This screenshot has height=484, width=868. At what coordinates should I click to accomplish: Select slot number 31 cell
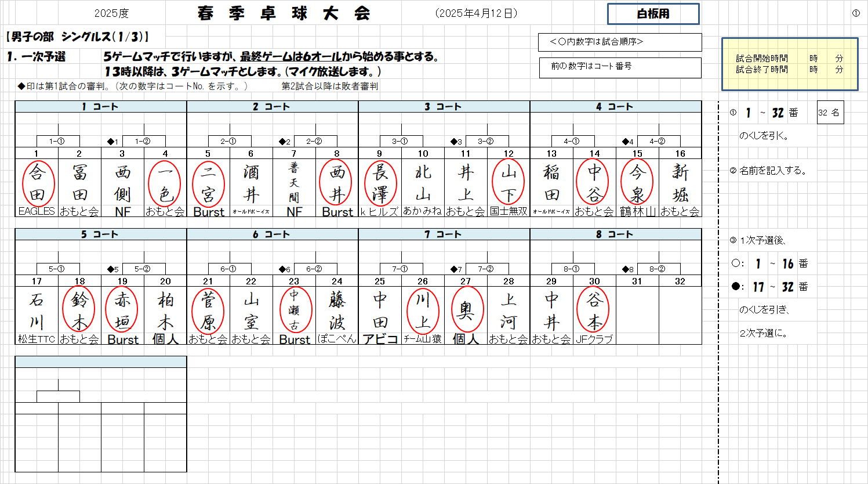click(638, 281)
